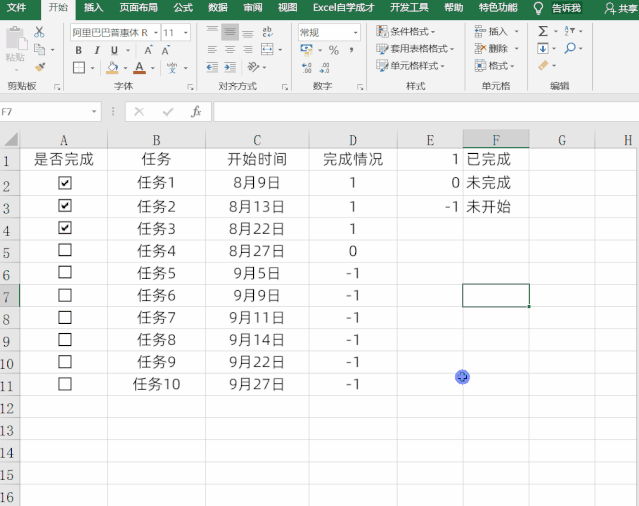Viewport: 639px width, 506px height.
Task: Center text horizontally in cells
Action: [230, 50]
